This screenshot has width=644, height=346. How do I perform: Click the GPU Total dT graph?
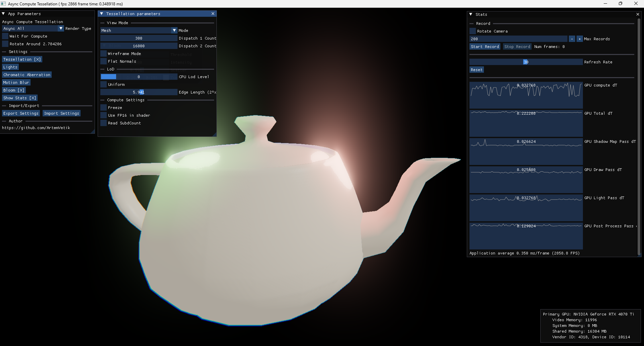526,123
